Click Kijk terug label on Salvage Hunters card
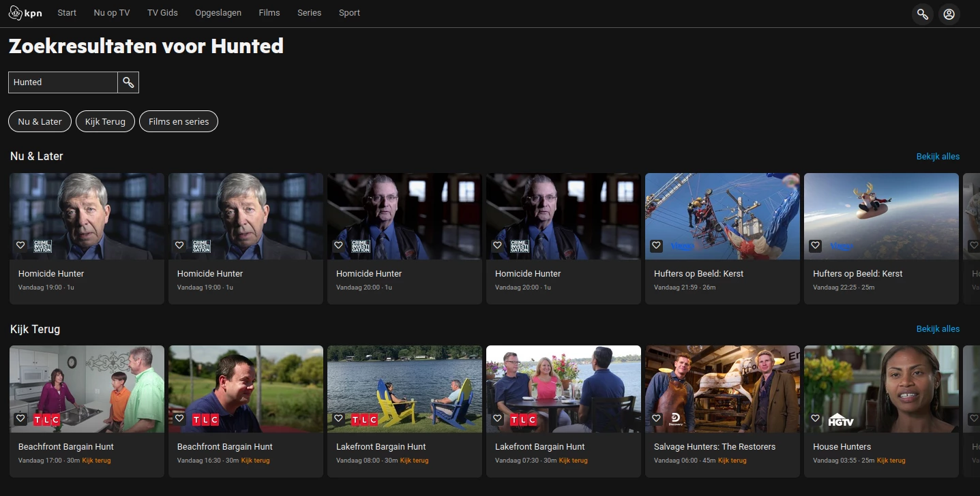This screenshot has height=496, width=980. pos(732,461)
